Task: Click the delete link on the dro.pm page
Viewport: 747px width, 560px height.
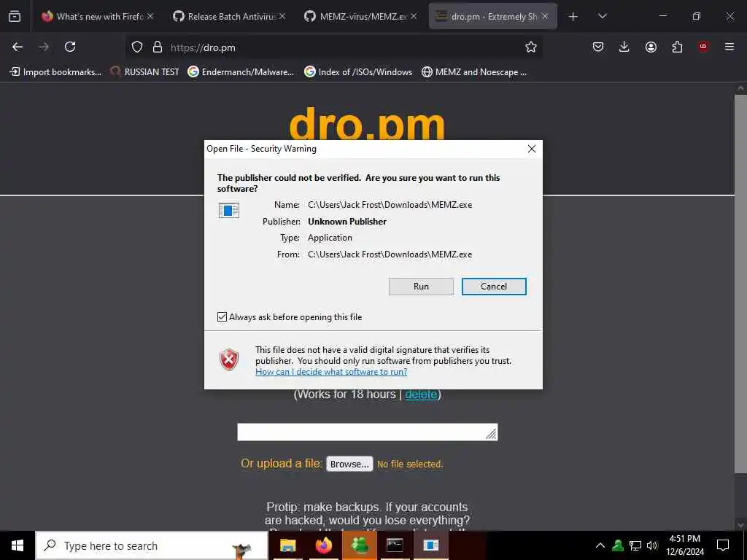Action: [x=421, y=394]
